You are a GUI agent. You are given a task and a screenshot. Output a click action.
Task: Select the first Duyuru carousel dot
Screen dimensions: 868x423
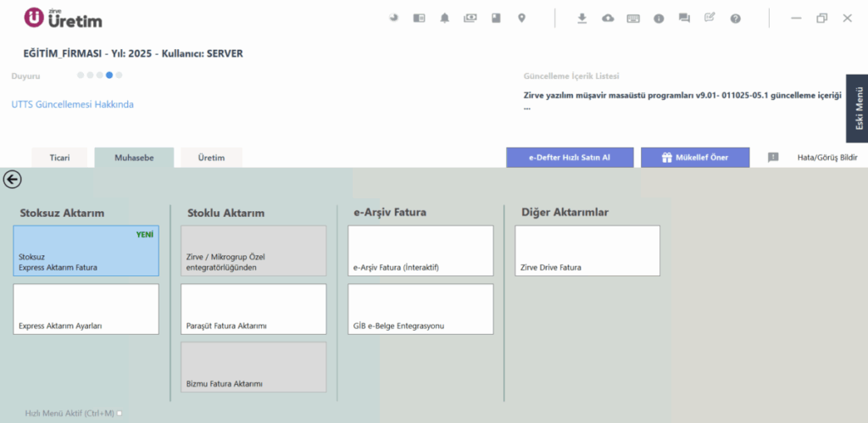[x=81, y=75]
